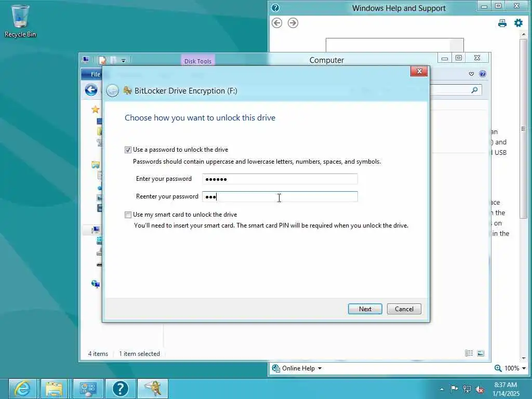The height and width of the screenshot is (399, 532).
Task: Launch Internet Explorer from the taskbar
Action: pos(22,389)
